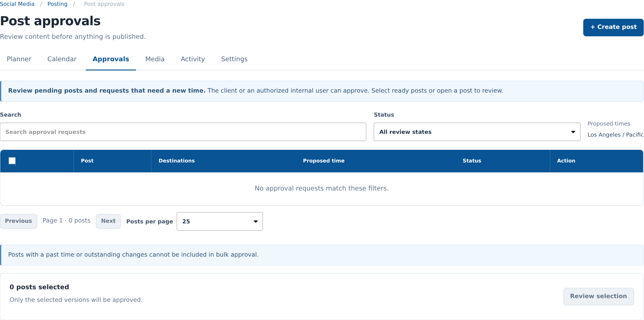
Task: Click the Los Angeles / Pacific timezone text
Action: (x=615, y=135)
